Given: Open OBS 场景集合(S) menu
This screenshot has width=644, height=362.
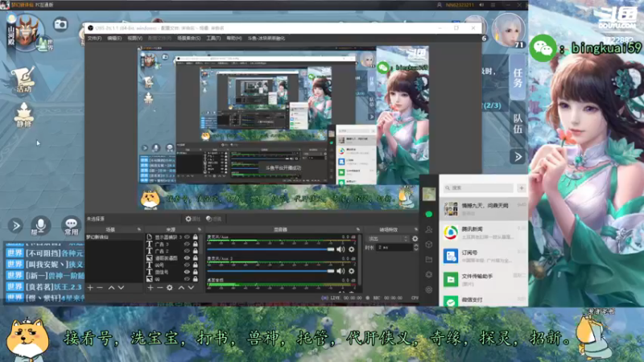Looking at the screenshot, I should coord(189,38).
